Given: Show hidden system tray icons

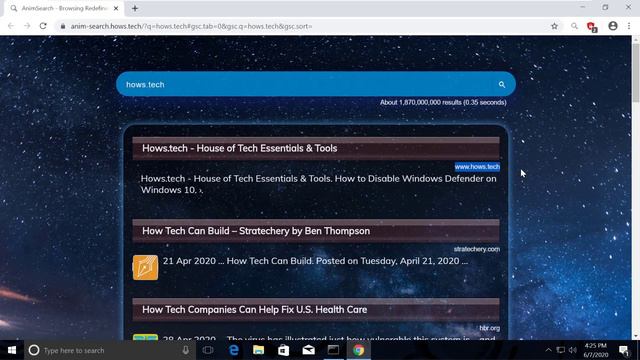Looking at the screenshot, I should pos(548,350).
